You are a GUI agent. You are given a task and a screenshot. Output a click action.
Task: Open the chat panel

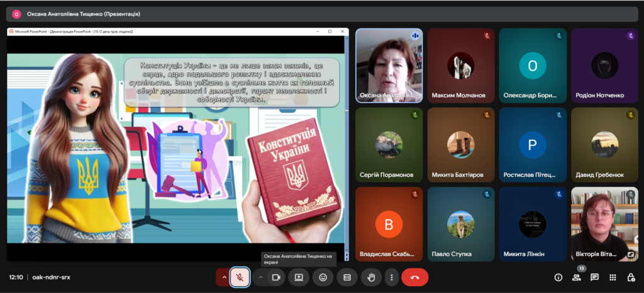coord(594,277)
